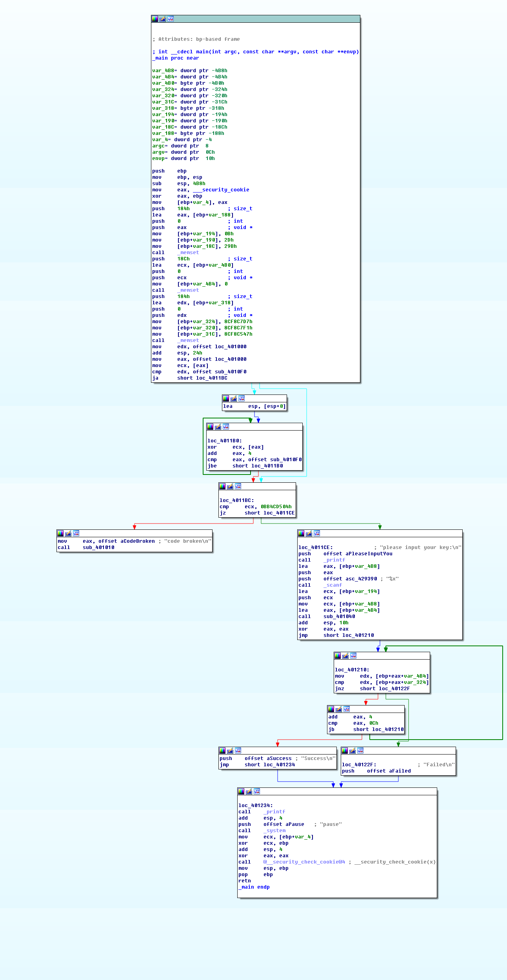Click 'sub_401010' in the code broken node
507x980 pixels.
click(98, 547)
